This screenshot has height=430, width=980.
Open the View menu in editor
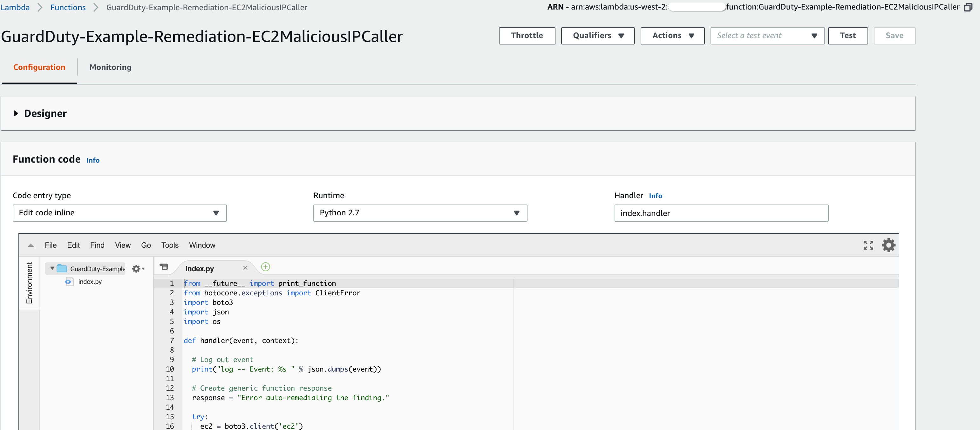123,245
